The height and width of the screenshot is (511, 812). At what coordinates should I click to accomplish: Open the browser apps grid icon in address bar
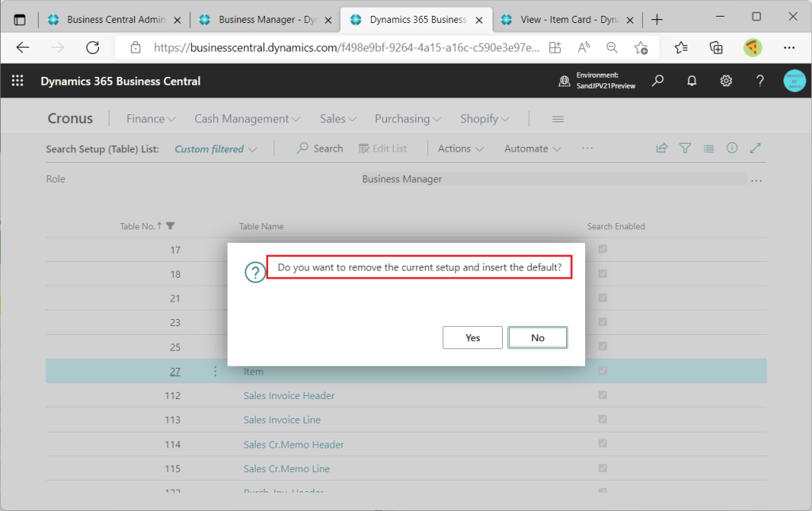[555, 48]
